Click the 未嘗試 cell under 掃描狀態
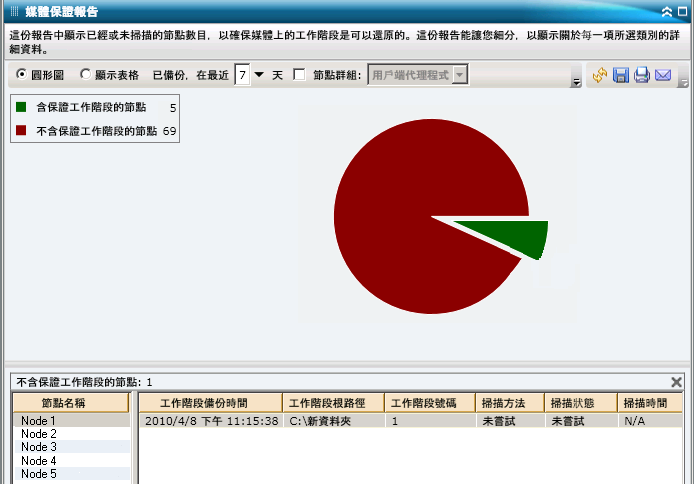The image size is (694, 485). click(x=581, y=421)
